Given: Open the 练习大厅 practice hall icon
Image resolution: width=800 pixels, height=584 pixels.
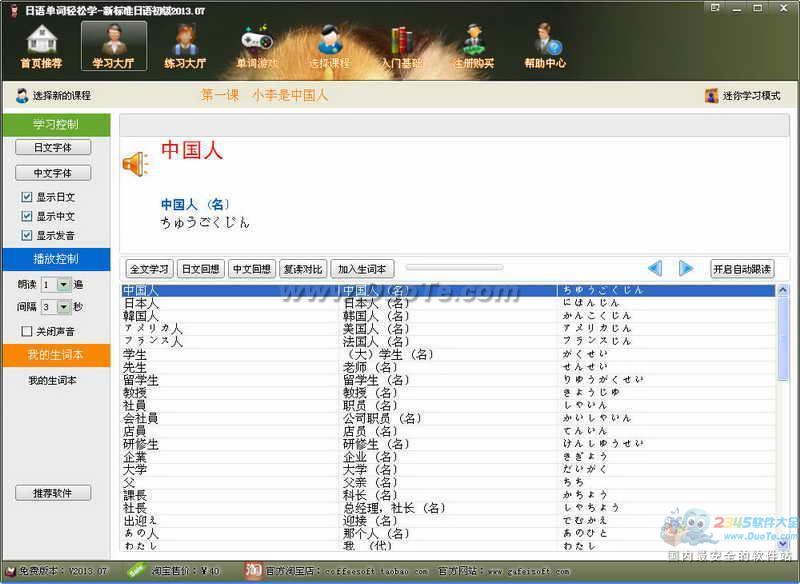Looking at the screenshot, I should [x=185, y=46].
